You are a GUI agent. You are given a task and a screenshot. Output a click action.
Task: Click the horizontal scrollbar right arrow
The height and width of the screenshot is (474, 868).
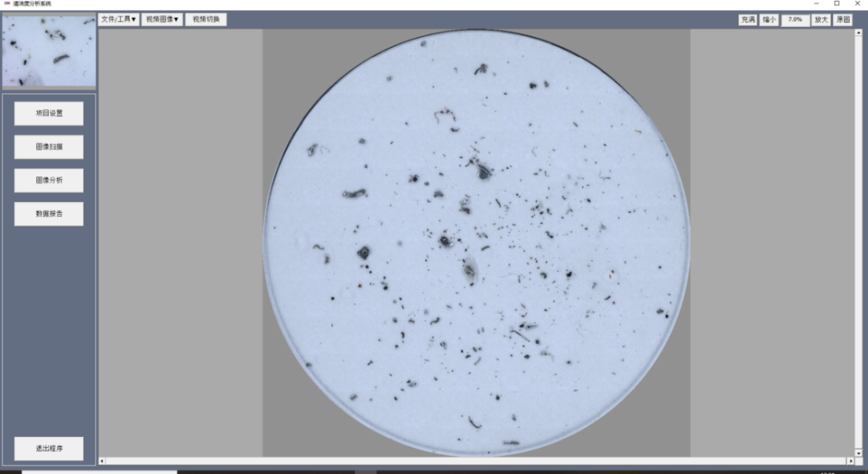pos(851,461)
